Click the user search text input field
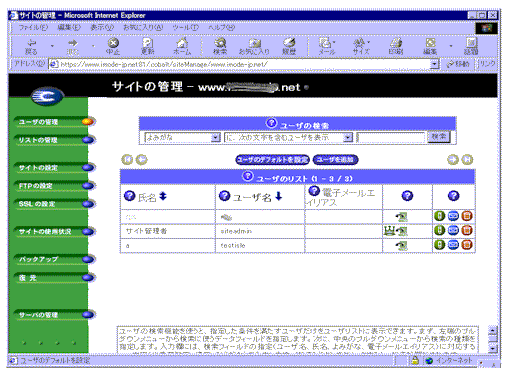The width and height of the screenshot is (517, 374). point(391,137)
